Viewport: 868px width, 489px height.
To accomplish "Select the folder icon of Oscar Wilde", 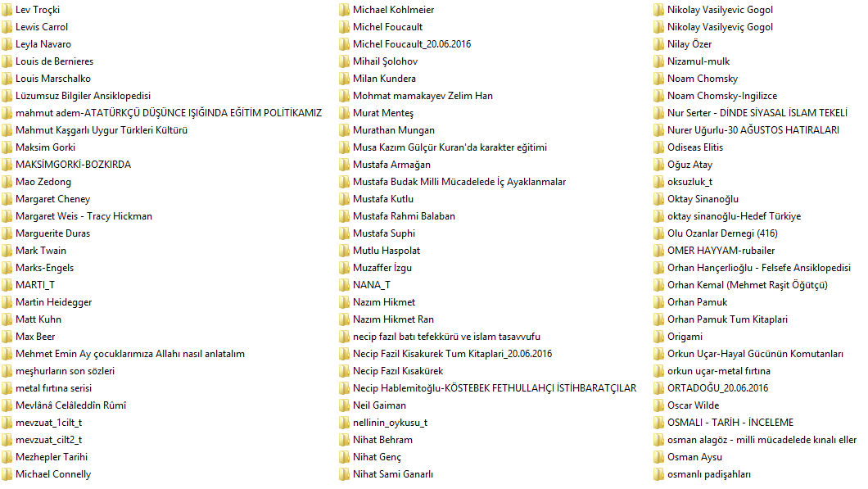I will (658, 406).
